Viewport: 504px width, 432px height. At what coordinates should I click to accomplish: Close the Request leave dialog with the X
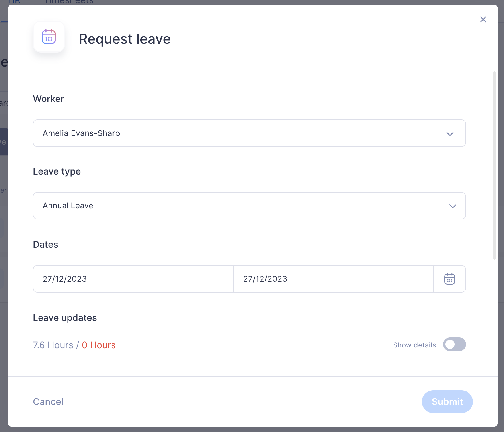click(483, 19)
